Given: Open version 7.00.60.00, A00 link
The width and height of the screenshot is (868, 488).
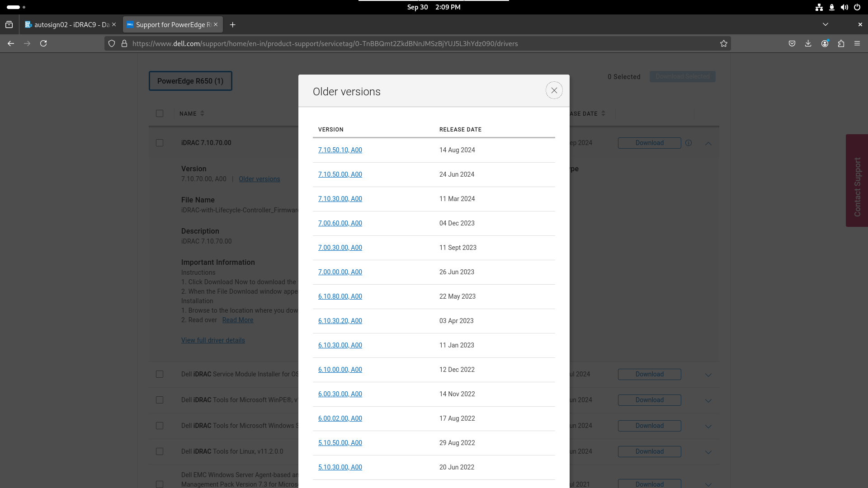Looking at the screenshot, I should tap(340, 223).
